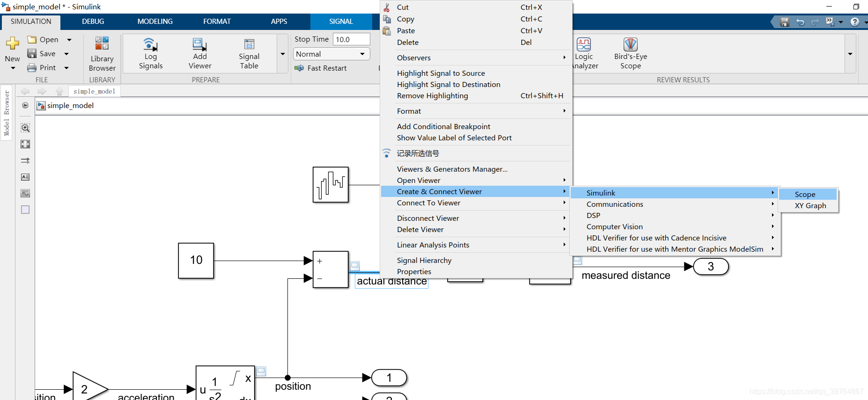Click the Redo arrow icon
The height and width of the screenshot is (400, 868).
(x=815, y=22)
